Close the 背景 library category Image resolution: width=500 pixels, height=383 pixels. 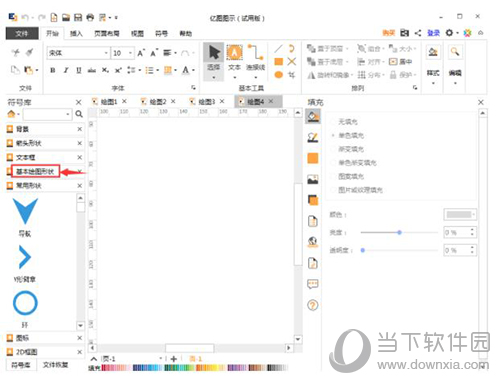point(79,129)
